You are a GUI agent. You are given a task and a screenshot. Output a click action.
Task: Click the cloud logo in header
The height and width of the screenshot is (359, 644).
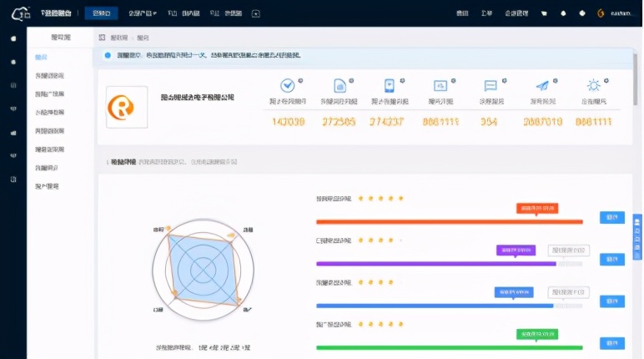click(x=20, y=13)
